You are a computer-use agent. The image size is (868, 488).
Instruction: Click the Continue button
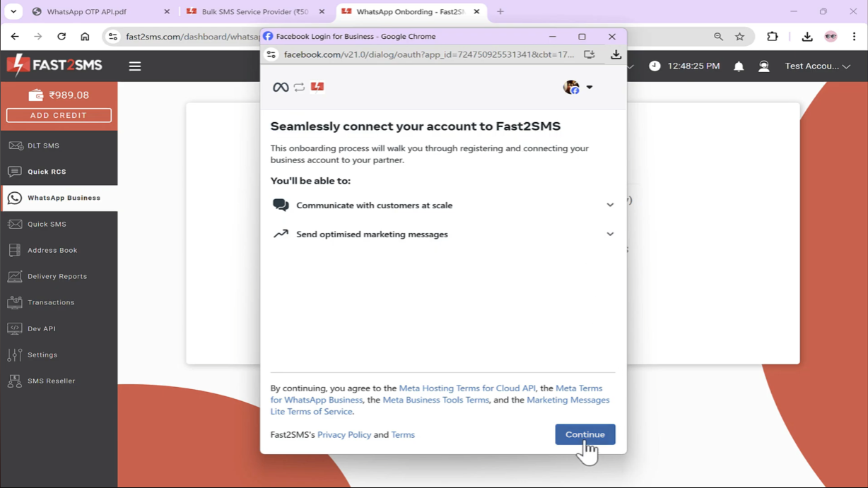coord(585,434)
